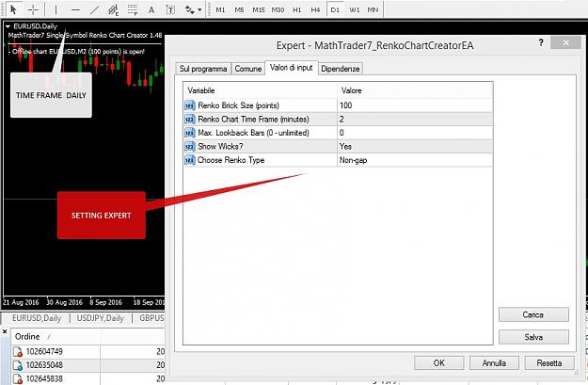588x385 pixels.
Task: Select the Fibonacci retracement tool
Action: (x=133, y=9)
